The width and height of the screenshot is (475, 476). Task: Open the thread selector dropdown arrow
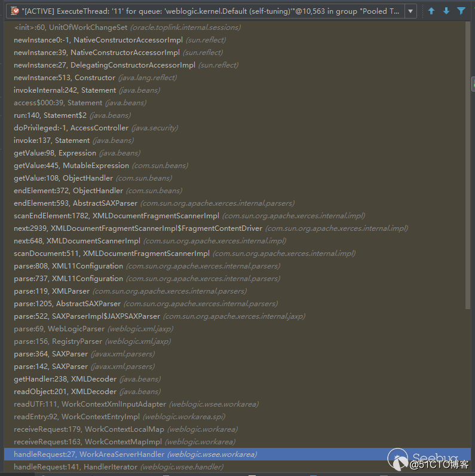[410, 11]
